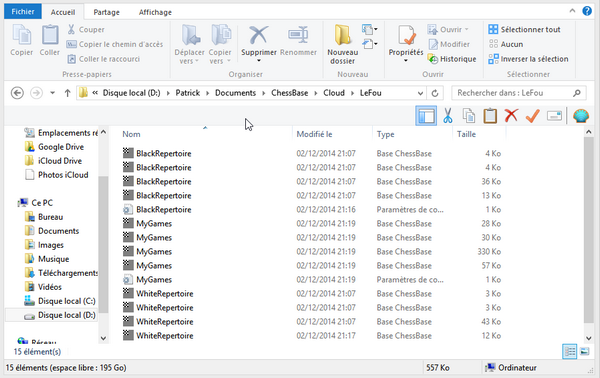This screenshot has width=600, height=378.
Task: Toggle the layout pane icon in secondary toolbar
Action: 426,116
